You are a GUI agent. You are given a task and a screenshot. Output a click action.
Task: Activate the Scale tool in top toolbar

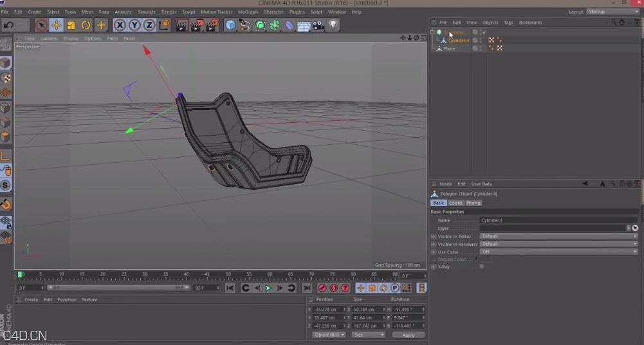[71, 25]
